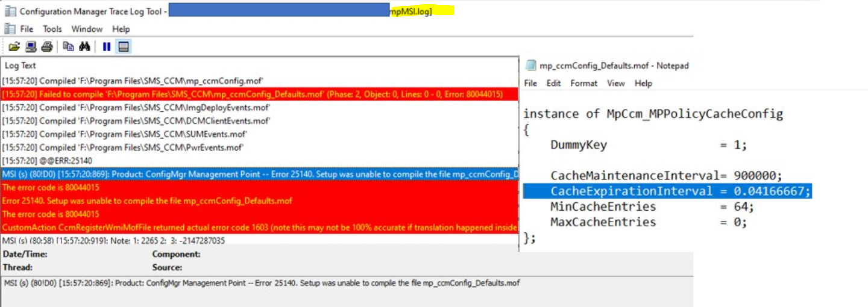Click the highlighted CacheExpirationInterval line in Notepad
The image size is (868, 307).
[668, 191]
